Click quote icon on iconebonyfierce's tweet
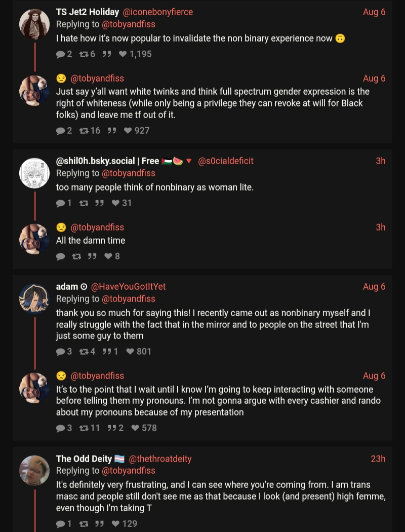The width and height of the screenshot is (405, 532). point(107,54)
